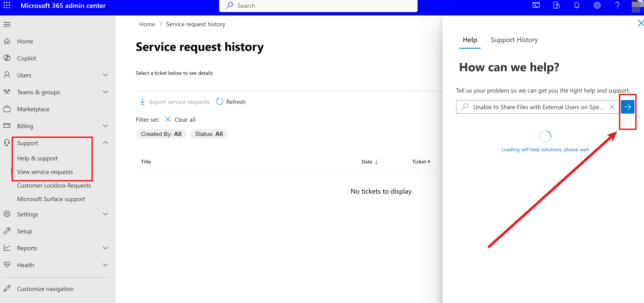644x303 pixels.
Task: Expand the Billing section chevron
Action: tap(105, 126)
